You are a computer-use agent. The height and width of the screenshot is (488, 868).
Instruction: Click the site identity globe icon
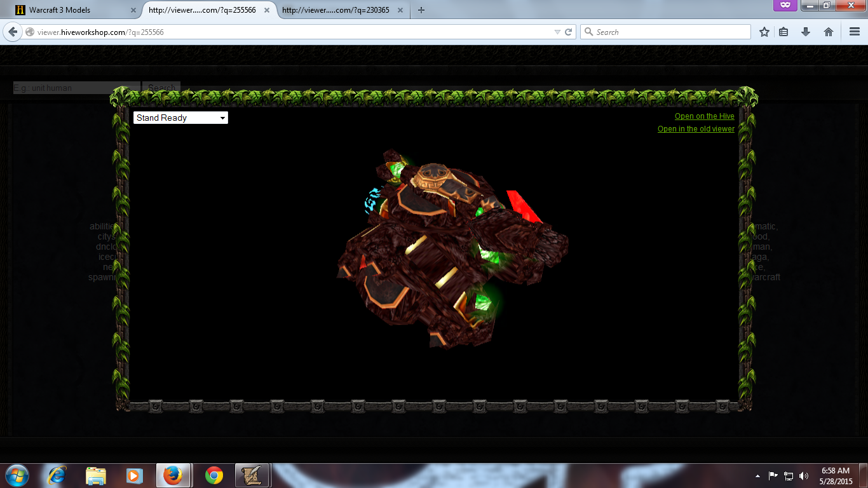point(29,32)
